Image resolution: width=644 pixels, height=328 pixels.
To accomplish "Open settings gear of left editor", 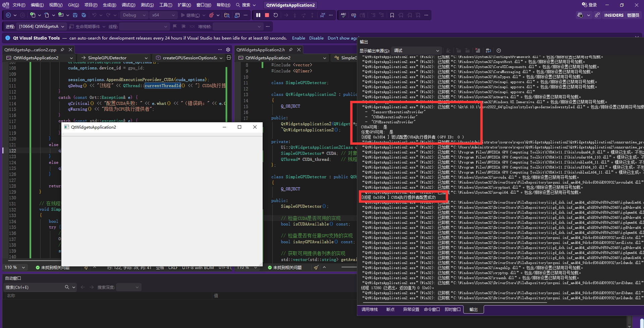I will coord(228,50).
